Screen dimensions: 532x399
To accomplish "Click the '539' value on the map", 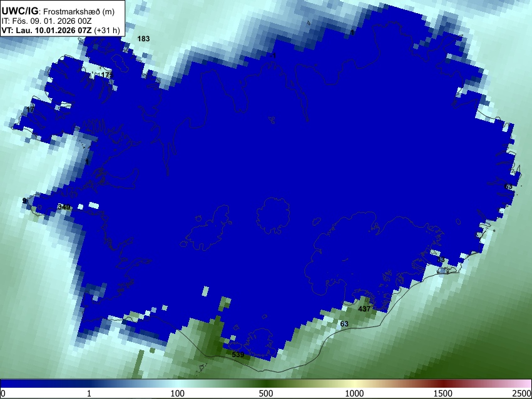I will [238, 355].
